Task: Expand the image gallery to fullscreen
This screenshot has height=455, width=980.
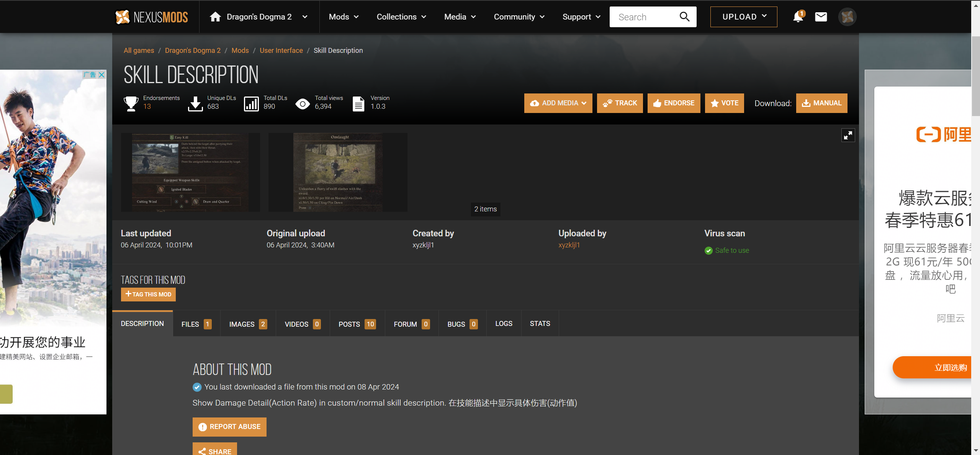Action: [848, 135]
